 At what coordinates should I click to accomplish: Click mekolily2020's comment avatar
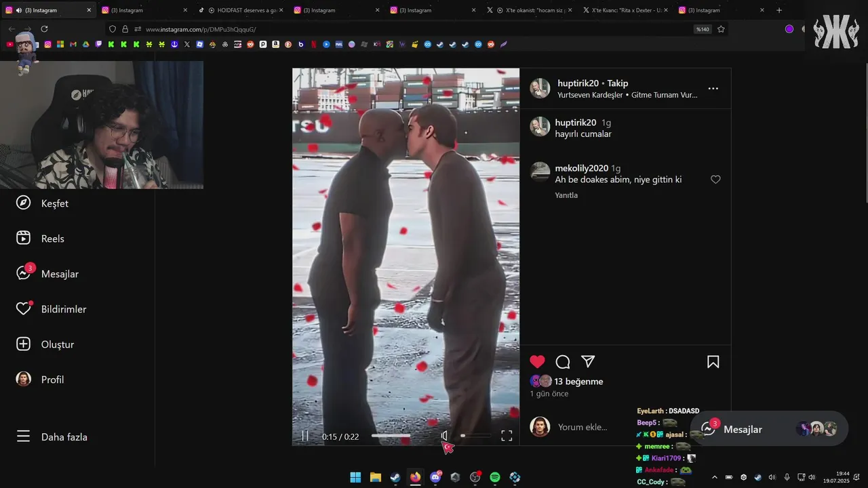(540, 171)
